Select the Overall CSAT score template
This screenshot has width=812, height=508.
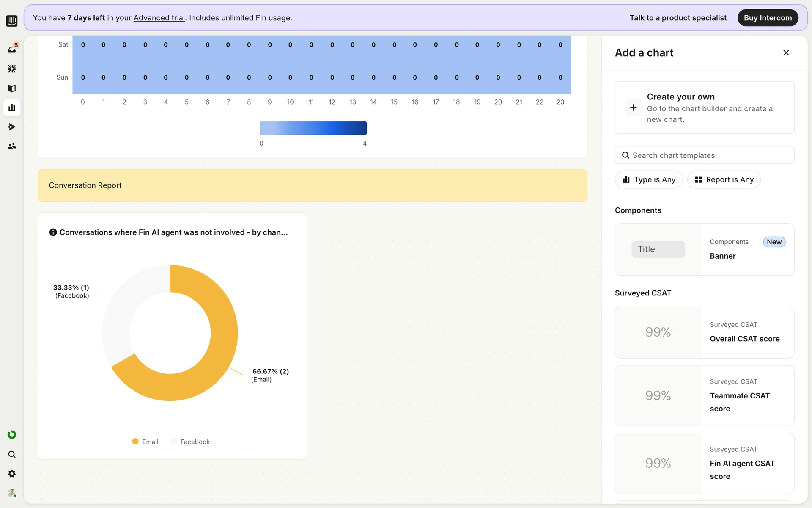point(705,332)
